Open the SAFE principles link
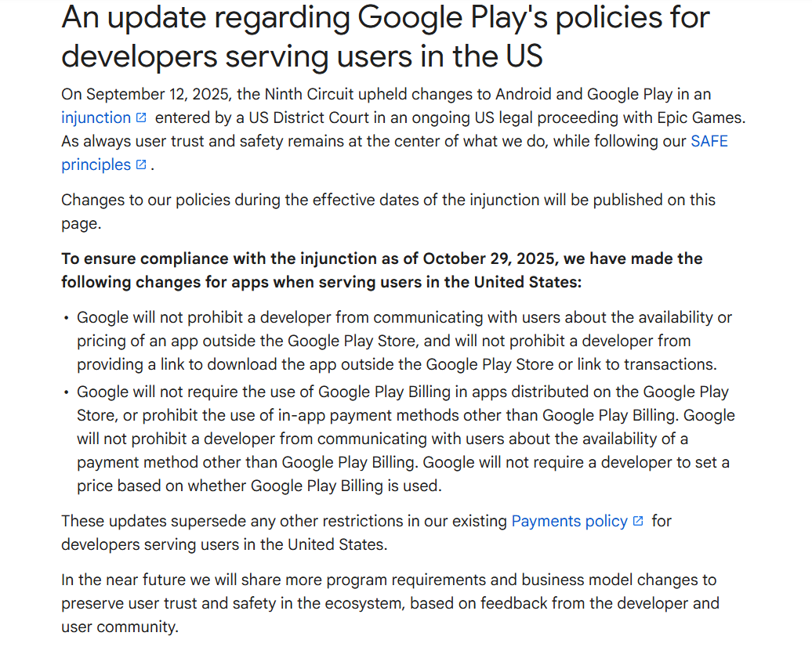Screen dimensions: 812x647 pos(709,141)
